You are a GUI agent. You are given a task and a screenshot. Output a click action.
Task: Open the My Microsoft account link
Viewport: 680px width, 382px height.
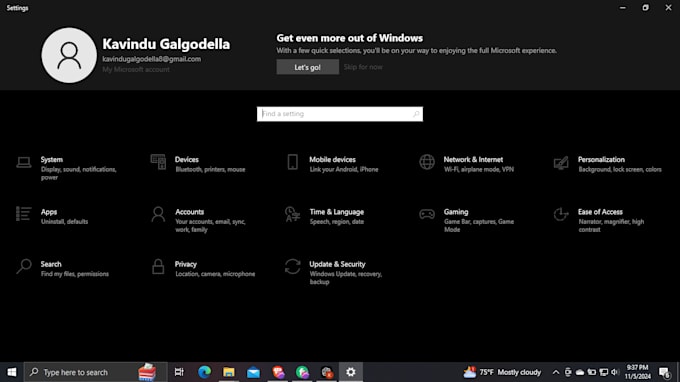tap(136, 69)
